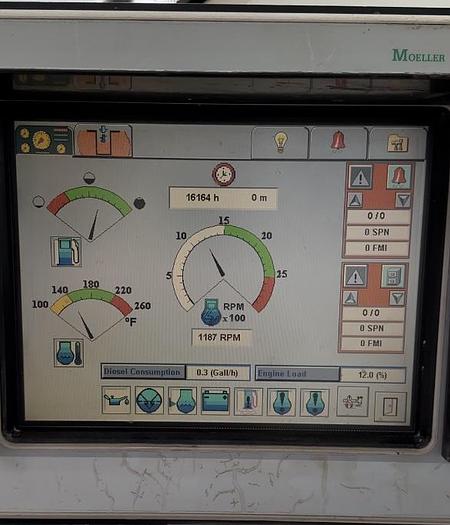Step down in the lower alarm list
The height and width of the screenshot is (525, 450).
[397, 298]
